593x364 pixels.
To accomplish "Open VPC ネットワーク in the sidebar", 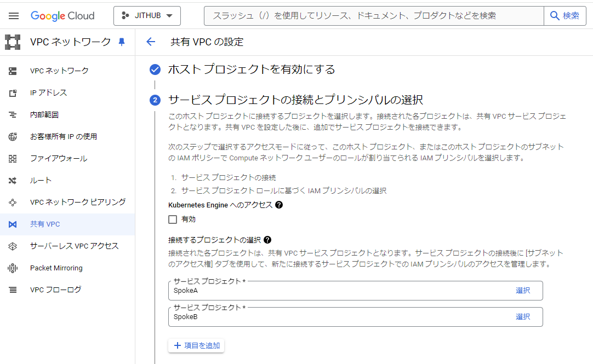I will coord(59,71).
